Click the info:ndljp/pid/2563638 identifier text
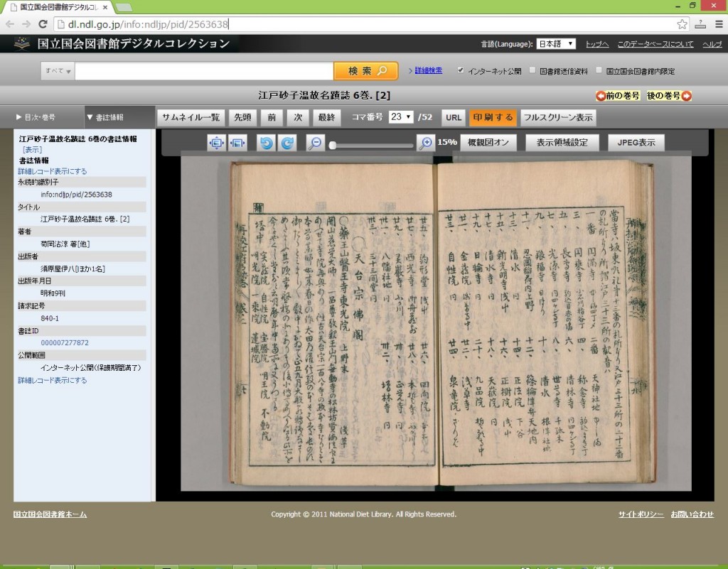The image size is (728, 569). (76, 195)
